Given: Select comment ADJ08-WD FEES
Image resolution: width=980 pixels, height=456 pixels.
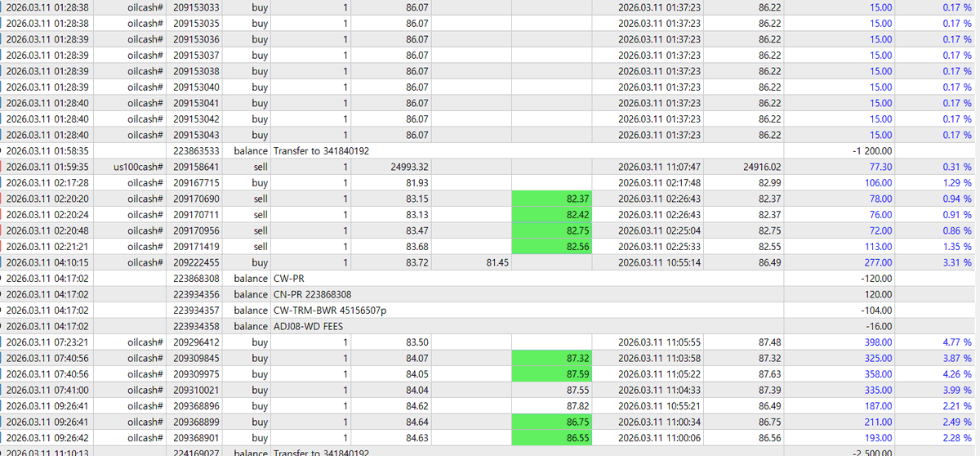Looking at the screenshot, I should coord(308,326).
